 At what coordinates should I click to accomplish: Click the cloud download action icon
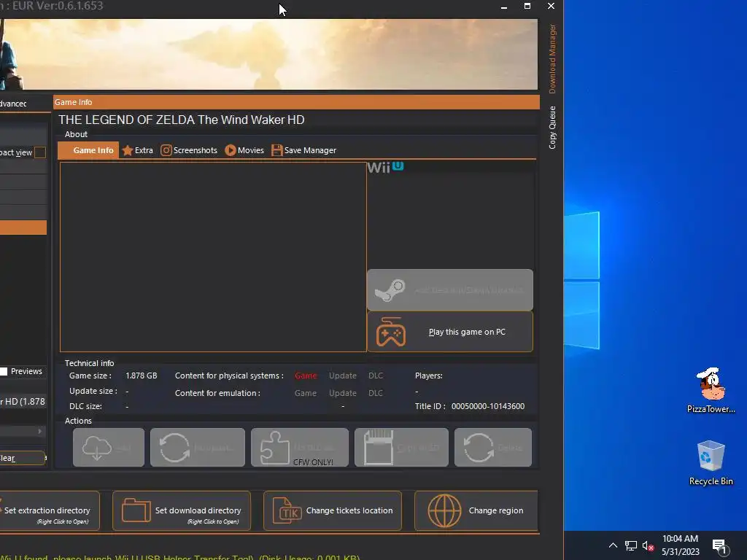point(97,448)
